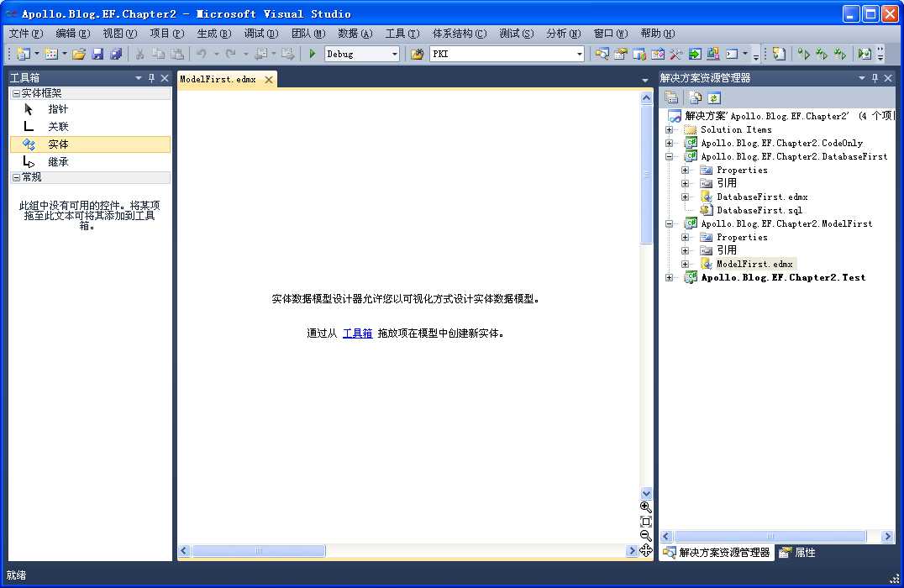Open Toolbox wrench-and-hammer toolbar icon
Screen dimensions: 904x588
coord(675,54)
